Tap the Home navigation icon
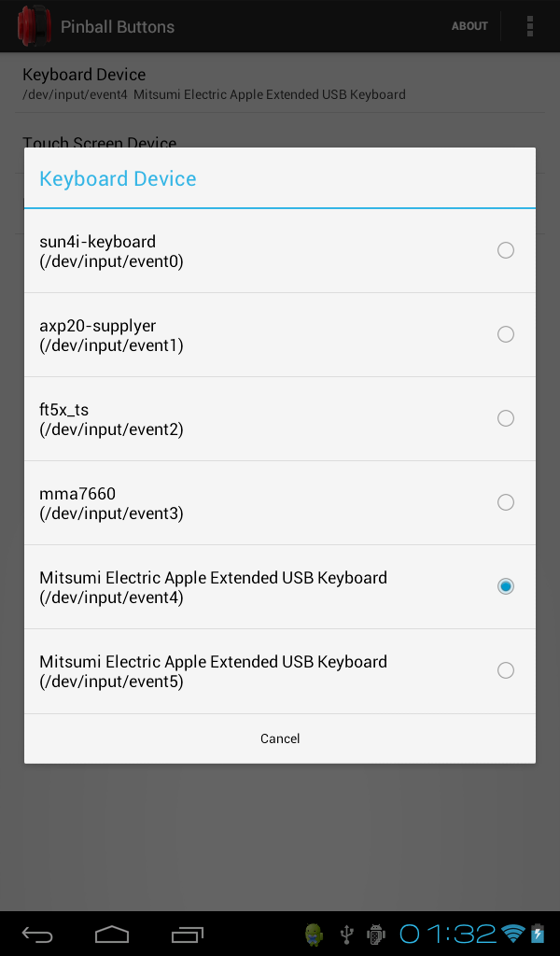 coord(112,934)
